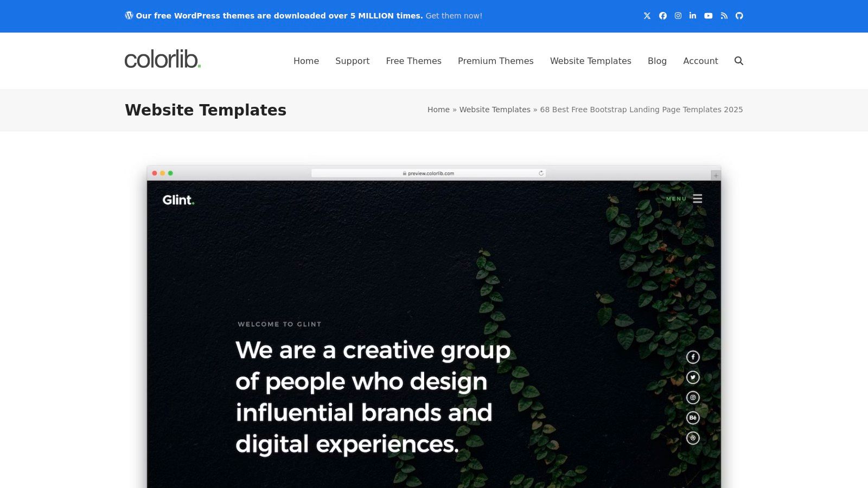Select the Dribbble icon in the preview
The image size is (868, 488).
693,437
